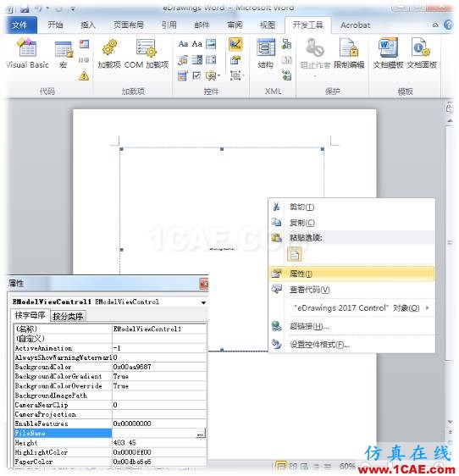Image resolution: width=459 pixels, height=476 pixels.
Task: Switch to 按分类序 tab
Action: [x=68, y=317]
